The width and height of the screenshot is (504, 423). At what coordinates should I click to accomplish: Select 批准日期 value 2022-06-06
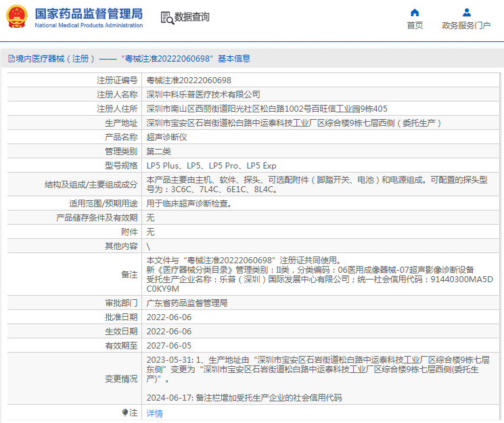(168, 317)
